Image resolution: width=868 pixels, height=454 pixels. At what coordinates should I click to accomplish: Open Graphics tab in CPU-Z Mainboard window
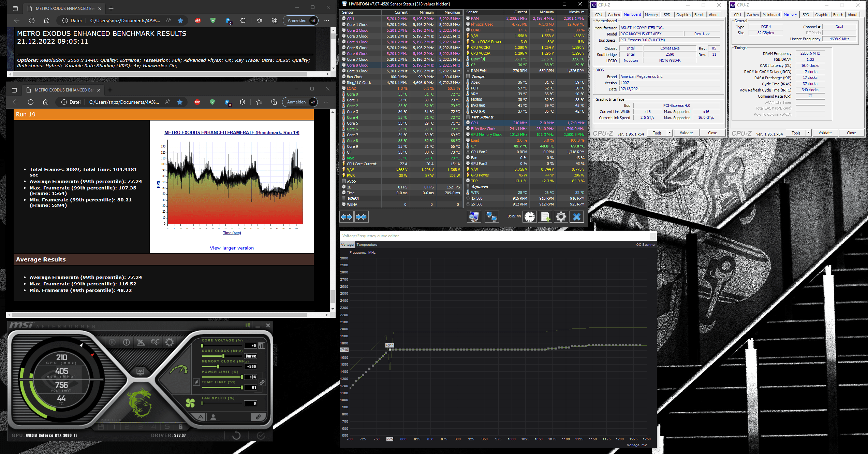(x=683, y=15)
